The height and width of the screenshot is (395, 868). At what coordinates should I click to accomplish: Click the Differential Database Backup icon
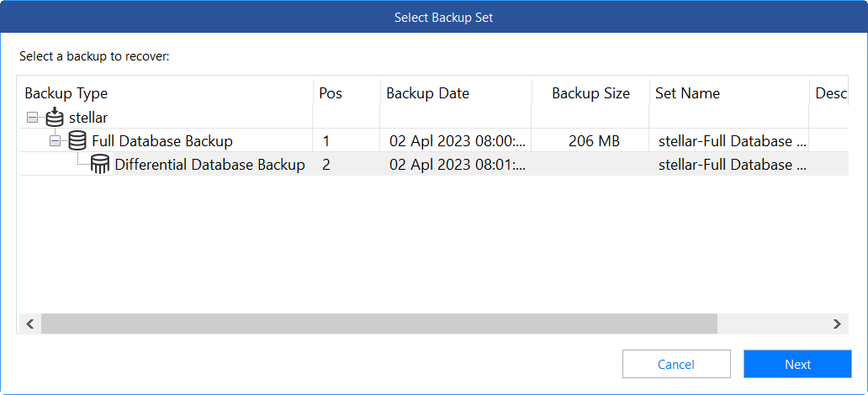pos(100,165)
